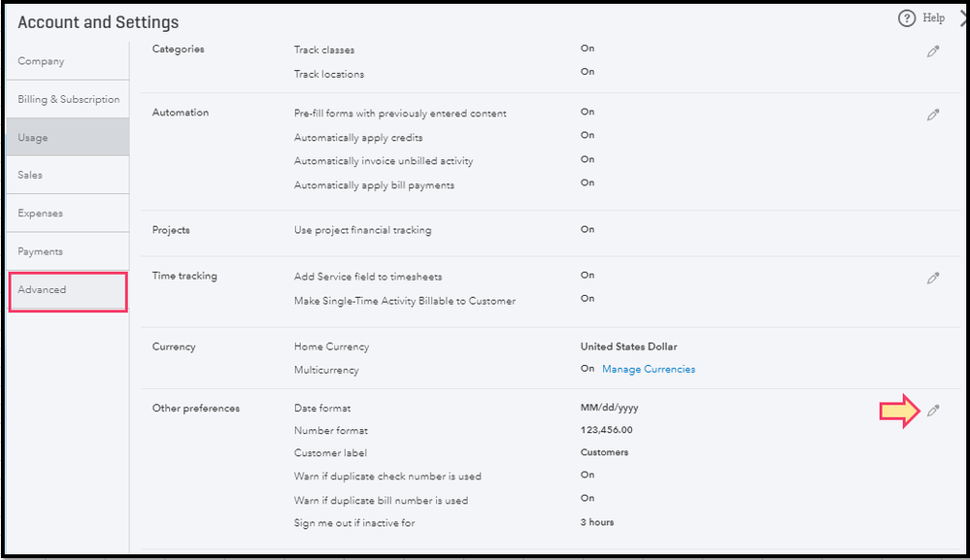This screenshot has width=970, height=560.
Task: Switch to Billing & Subscription tab
Action: 68,99
